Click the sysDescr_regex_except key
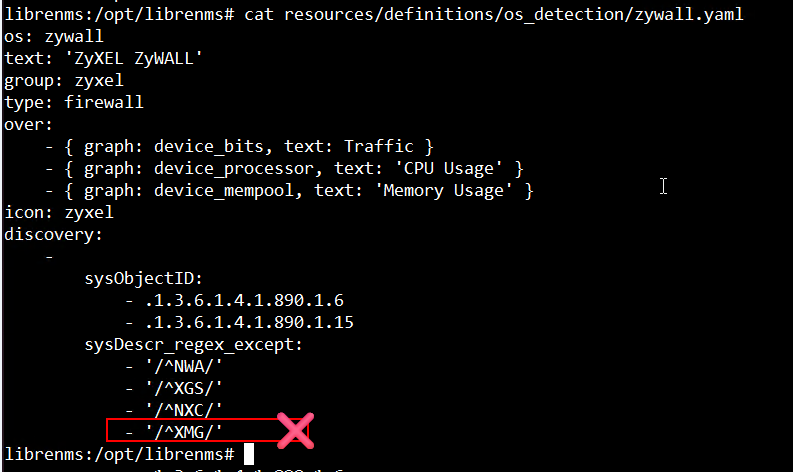The image size is (793, 472). 193,345
